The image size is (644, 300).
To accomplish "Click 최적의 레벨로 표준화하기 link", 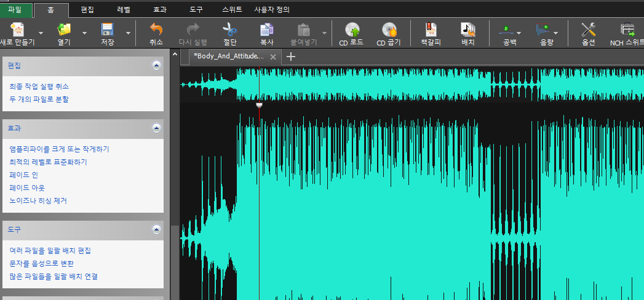I will 48,162.
